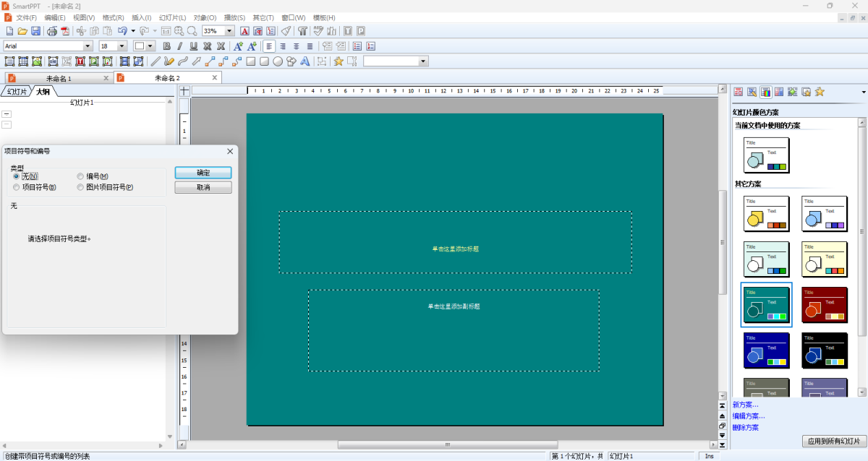Click the Print icon

coord(52,31)
